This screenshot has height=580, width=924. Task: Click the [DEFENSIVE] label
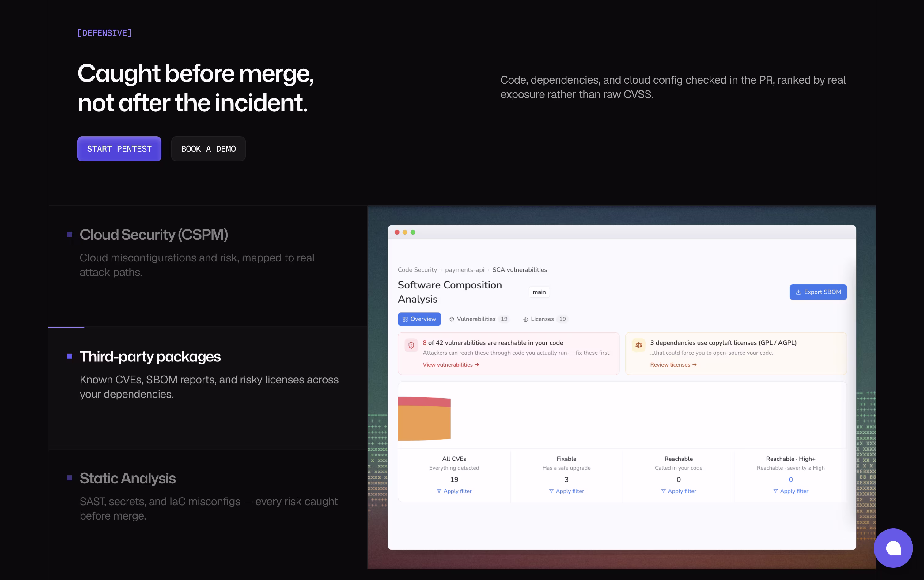[105, 33]
